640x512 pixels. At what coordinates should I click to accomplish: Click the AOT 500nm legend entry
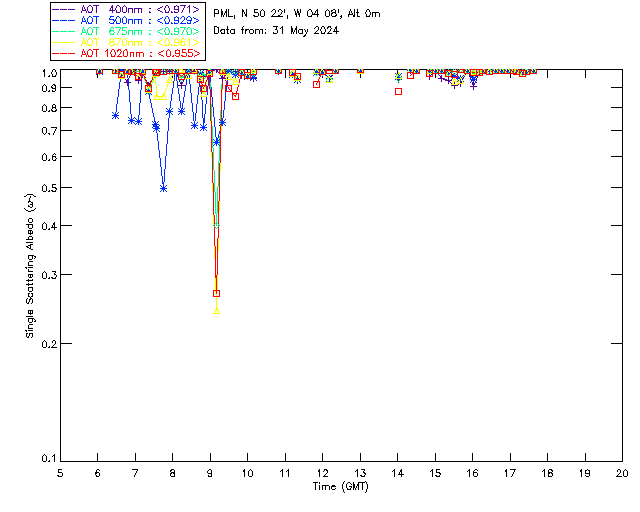(x=127, y=20)
